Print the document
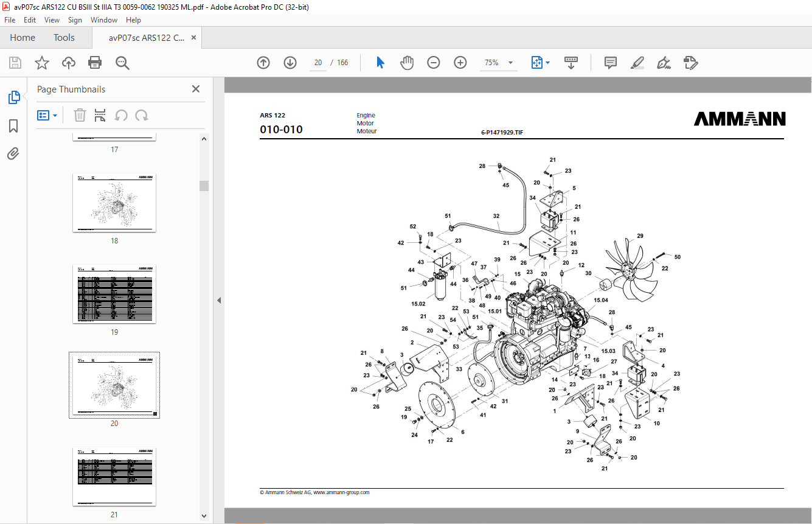The image size is (812, 524). click(x=95, y=63)
